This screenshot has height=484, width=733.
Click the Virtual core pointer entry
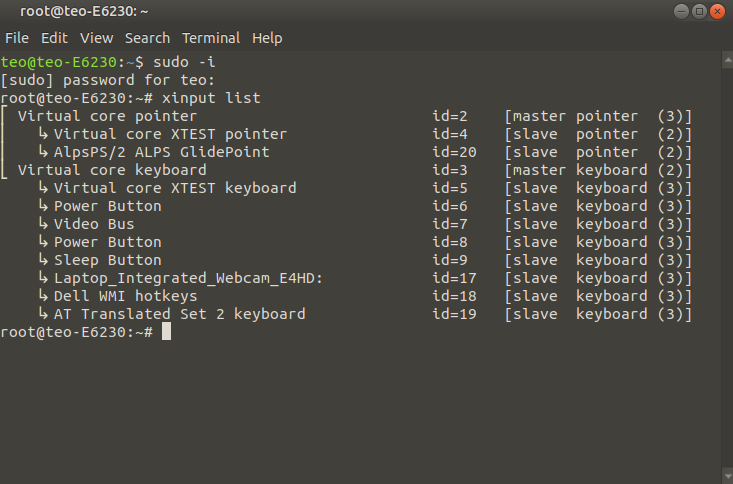pos(107,116)
